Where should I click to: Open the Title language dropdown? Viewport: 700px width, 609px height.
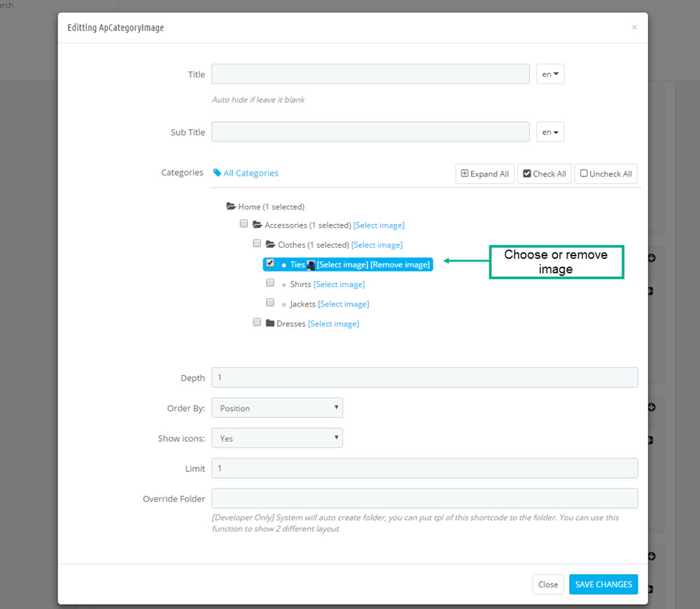[x=550, y=74]
